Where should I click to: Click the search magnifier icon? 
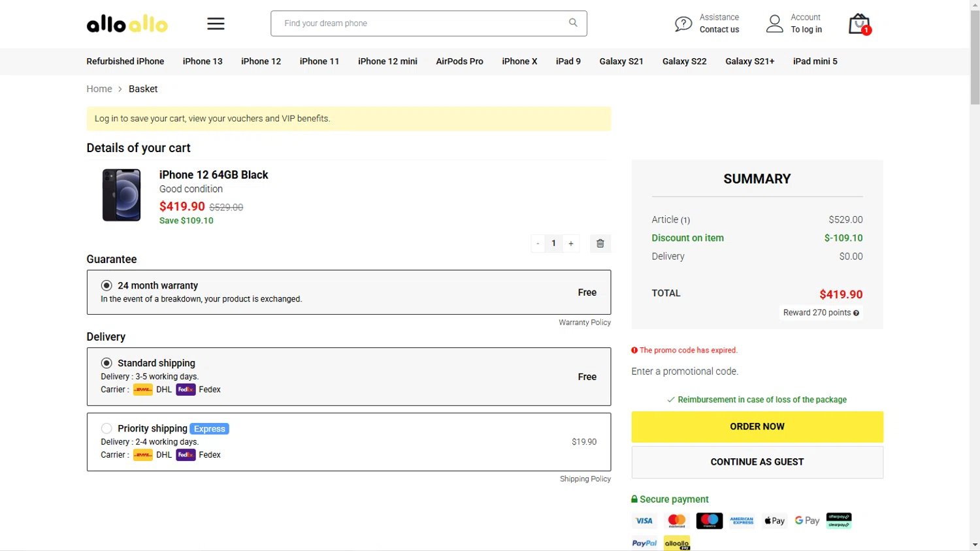573,23
